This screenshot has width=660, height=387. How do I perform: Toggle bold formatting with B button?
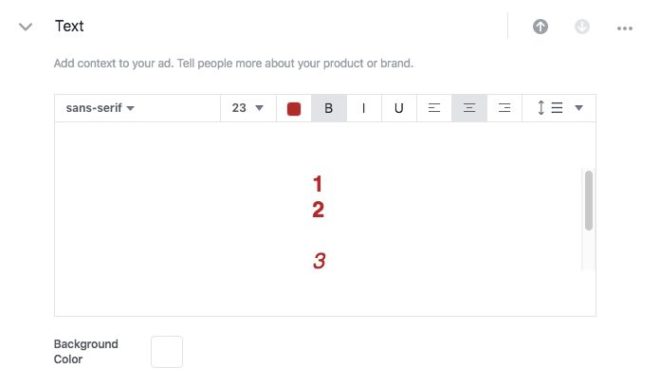coord(329,108)
